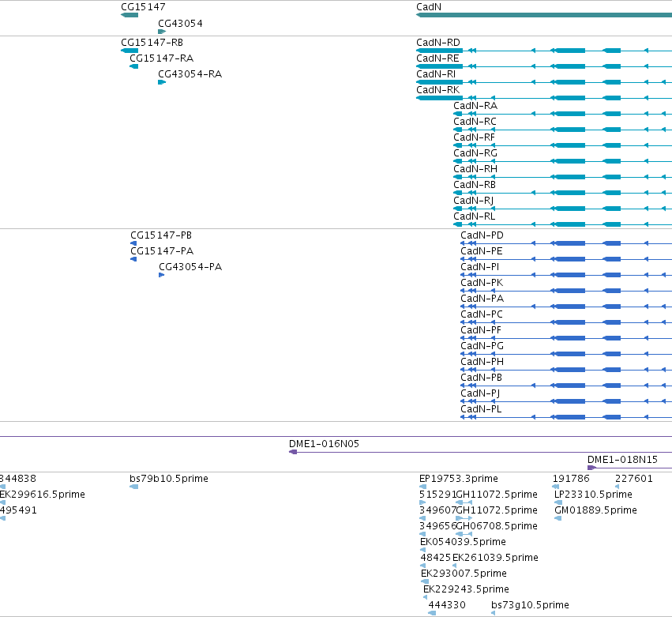672x617 pixels.
Task: Click the CadN-RF transcript label
Action: click(474, 137)
